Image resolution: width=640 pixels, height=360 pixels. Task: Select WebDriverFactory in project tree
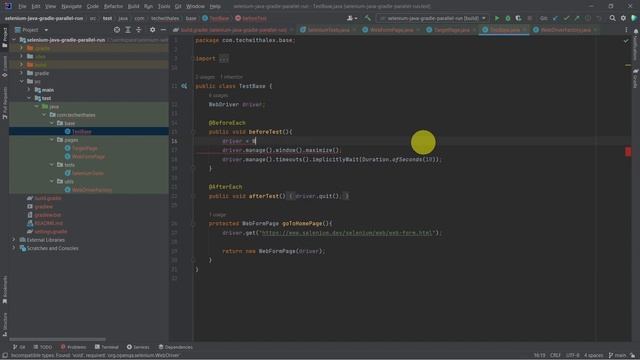click(x=92, y=190)
